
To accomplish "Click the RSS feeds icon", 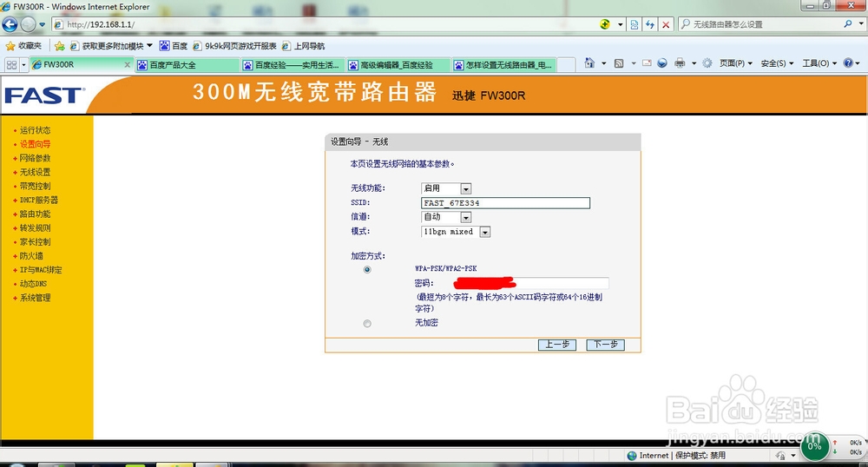I will pyautogui.click(x=619, y=63).
